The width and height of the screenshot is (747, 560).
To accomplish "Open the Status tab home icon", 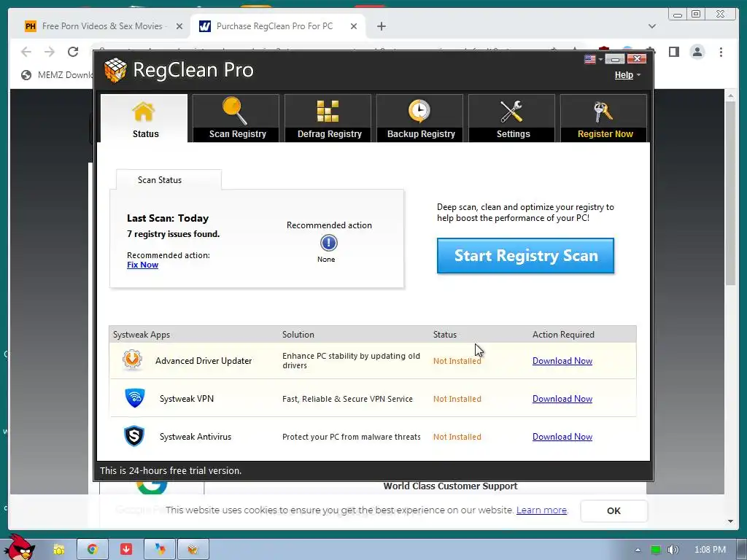I will tap(144, 112).
